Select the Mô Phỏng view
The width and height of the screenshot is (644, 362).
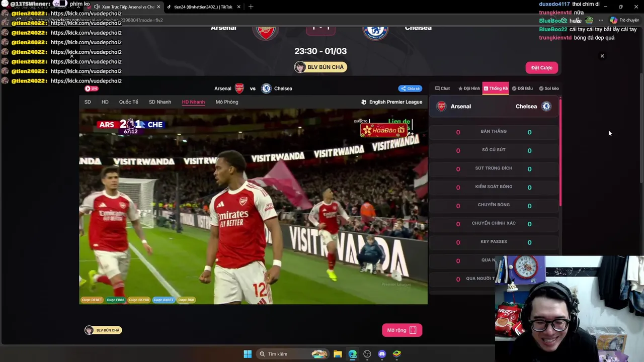tap(227, 102)
